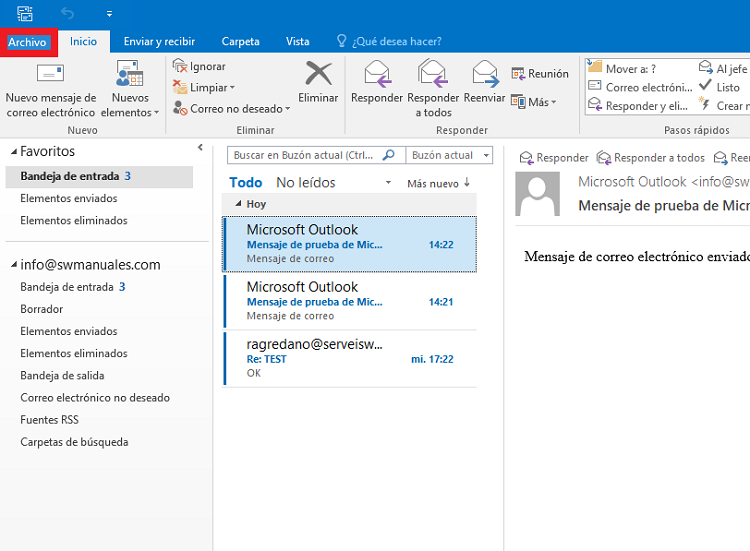Open the Enviar y recibir tab

(159, 42)
